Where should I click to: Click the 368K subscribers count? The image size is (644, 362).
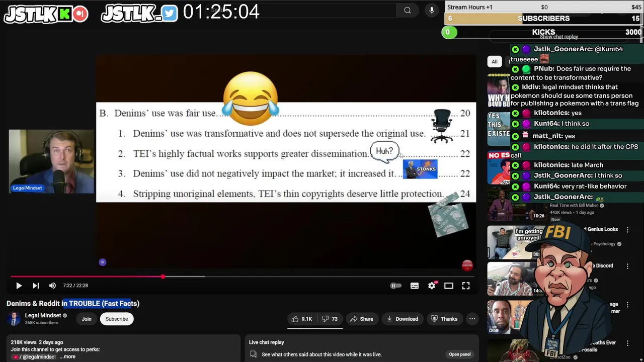click(41, 323)
